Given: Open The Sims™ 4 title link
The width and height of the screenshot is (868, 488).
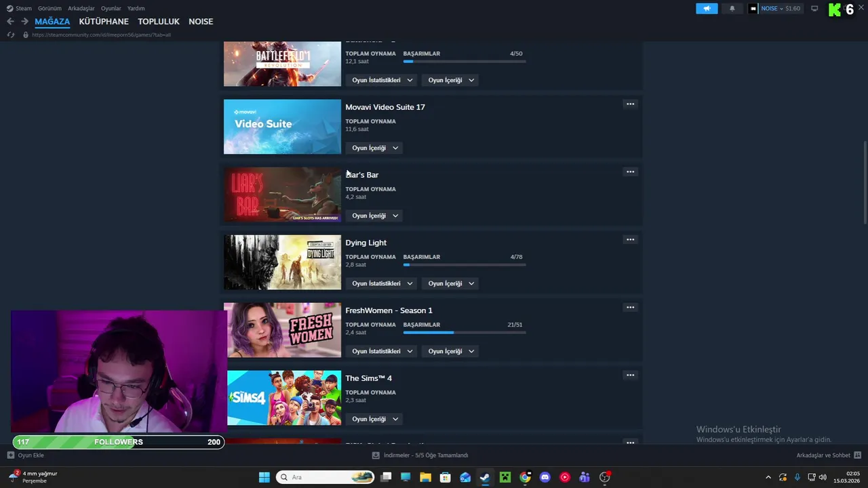Looking at the screenshot, I should (368, 378).
